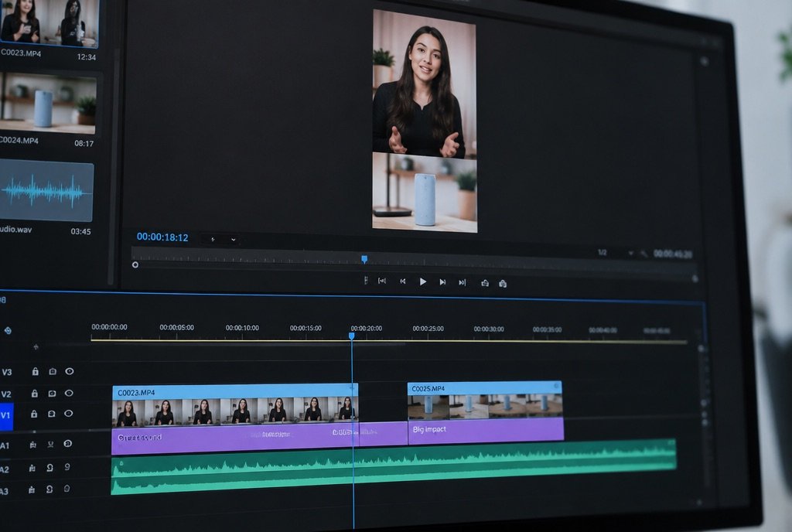Step forward one frame in monitor
Viewport: 792px width, 532px height.
pos(442,282)
